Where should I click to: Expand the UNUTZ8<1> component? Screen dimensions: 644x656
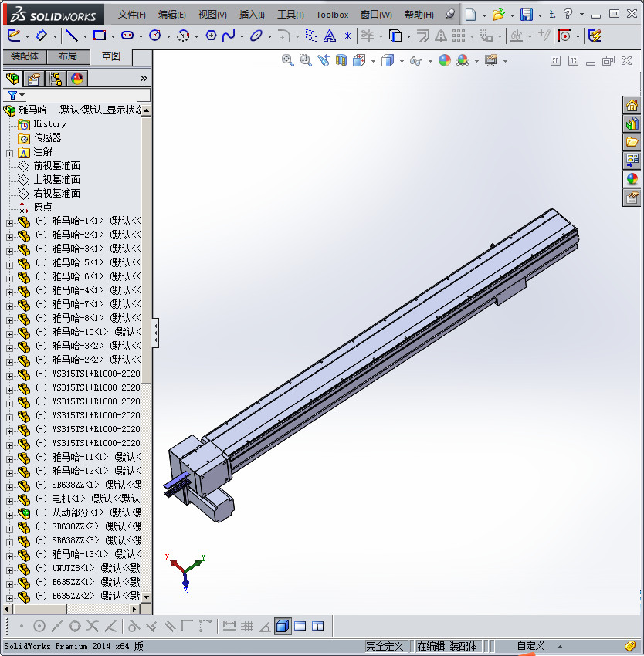(x=9, y=570)
